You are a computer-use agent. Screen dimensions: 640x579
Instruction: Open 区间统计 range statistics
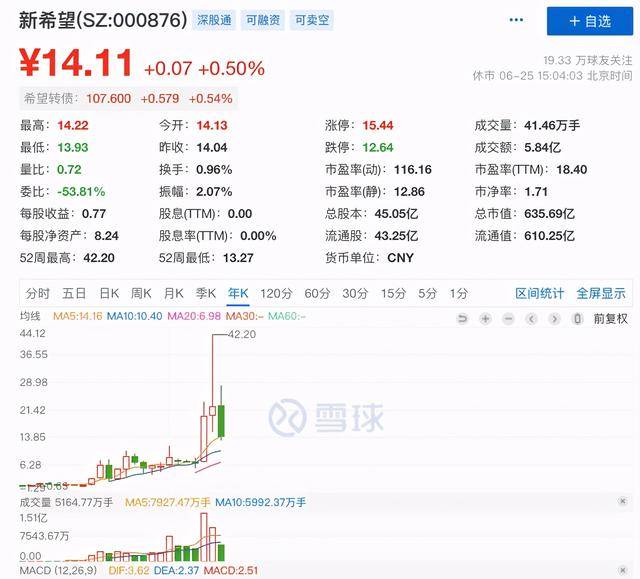539,293
